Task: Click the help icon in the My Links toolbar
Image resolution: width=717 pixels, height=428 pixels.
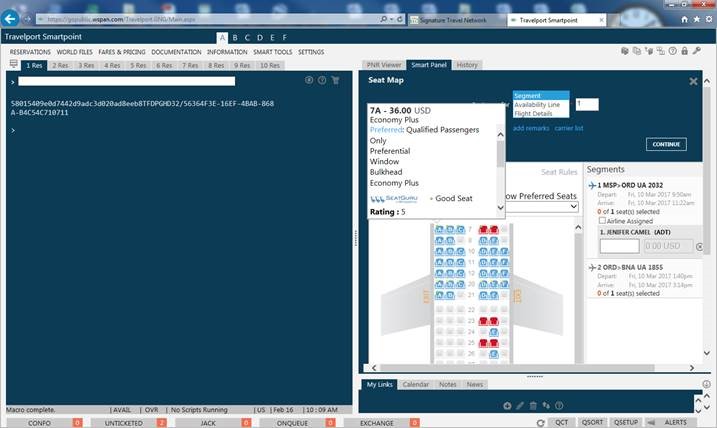Action: 559,406
